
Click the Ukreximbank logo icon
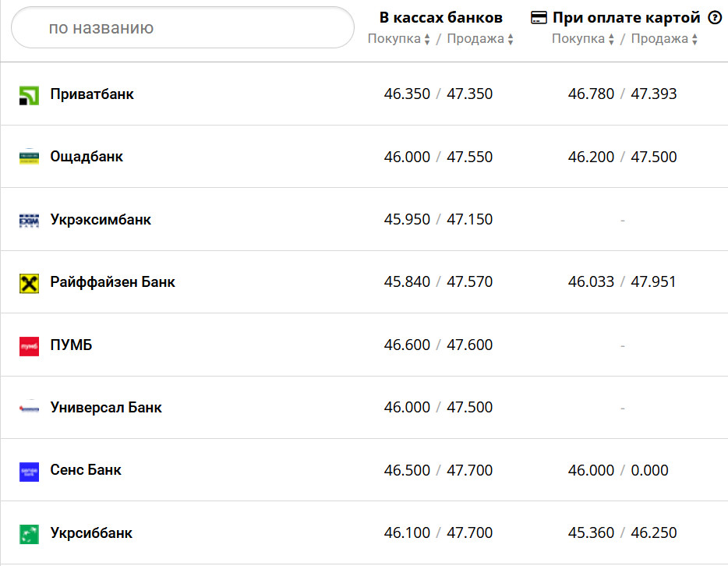[29, 221]
